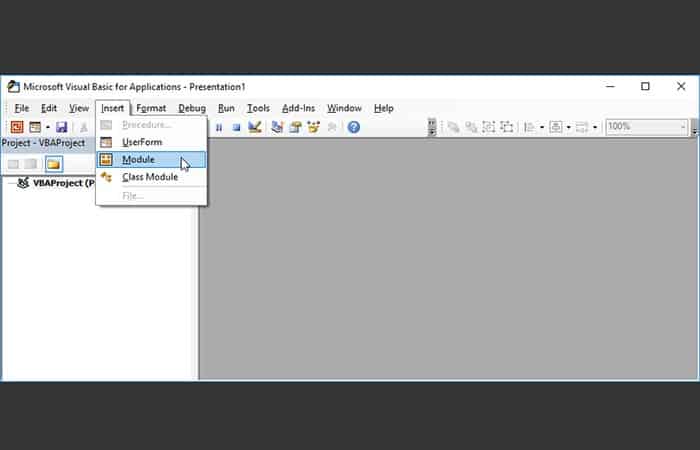This screenshot has width=700, height=450.
Task: Open the Align dropdown arrow
Action: pyautogui.click(x=542, y=127)
